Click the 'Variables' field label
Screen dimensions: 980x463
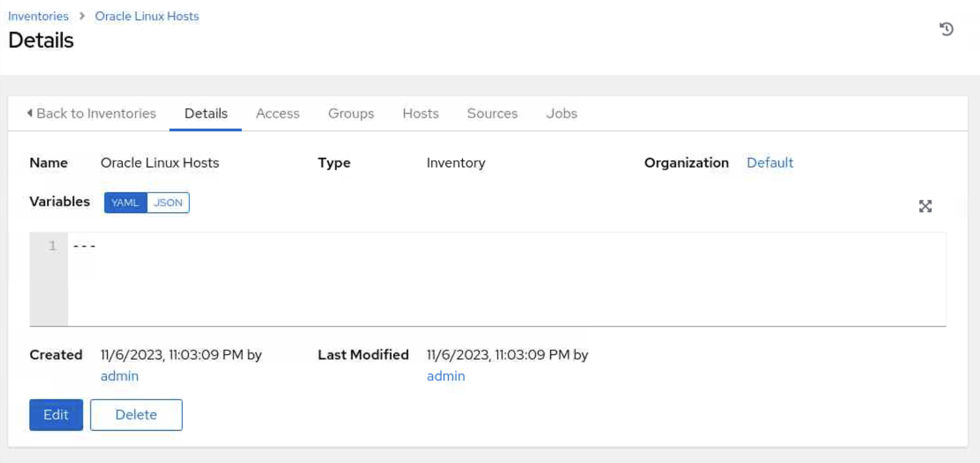point(60,201)
